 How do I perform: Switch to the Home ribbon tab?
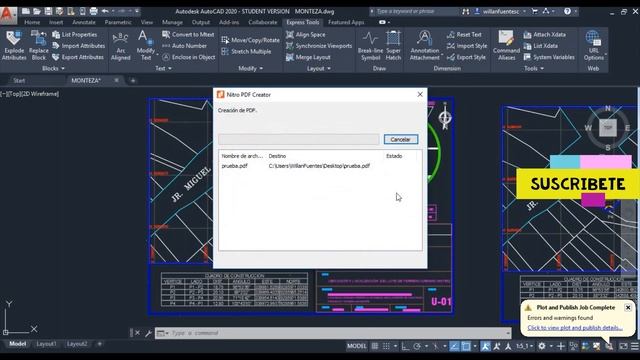pyautogui.click(x=32, y=22)
